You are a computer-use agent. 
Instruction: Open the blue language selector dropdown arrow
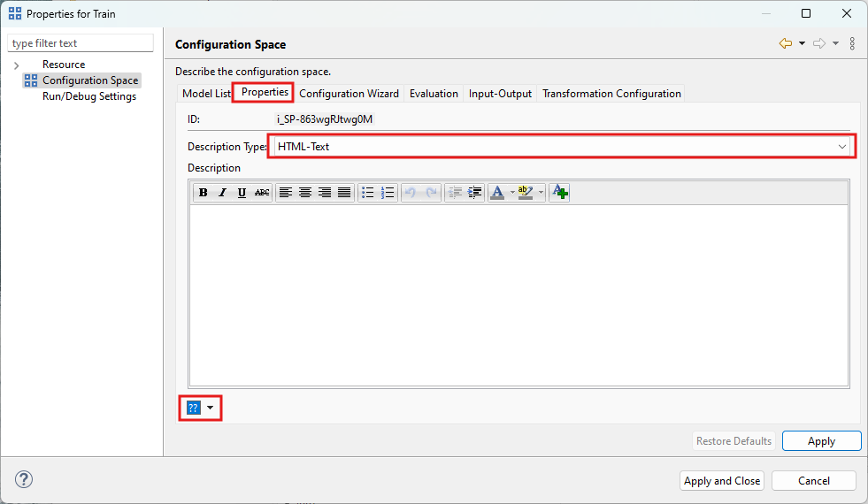(210, 408)
